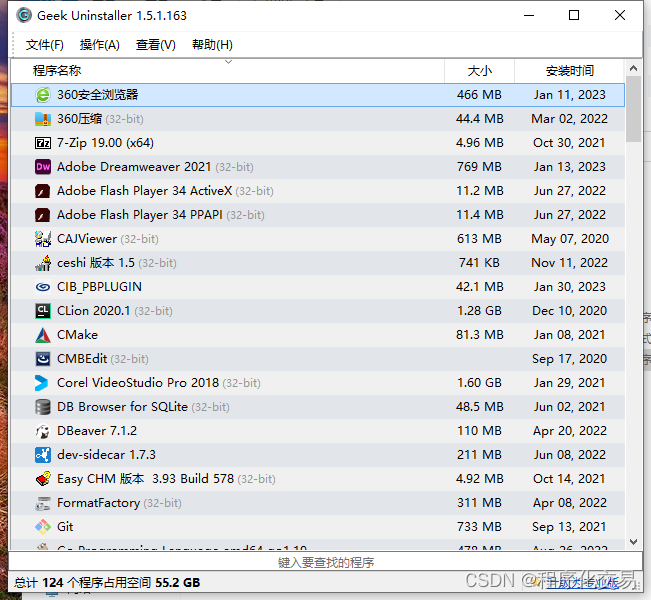Click the Geek Uninstaller title bar logo
This screenshot has width=651, height=600.
(x=24, y=16)
